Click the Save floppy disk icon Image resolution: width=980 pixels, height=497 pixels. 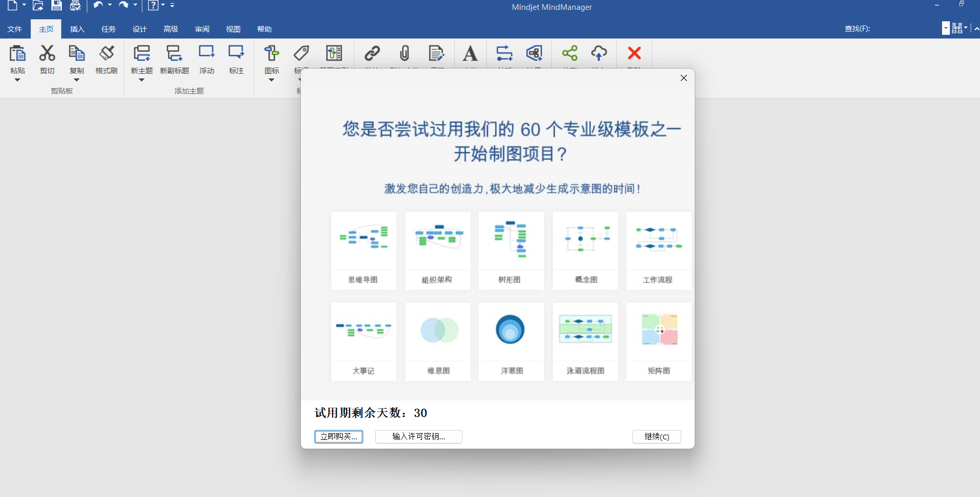click(57, 6)
